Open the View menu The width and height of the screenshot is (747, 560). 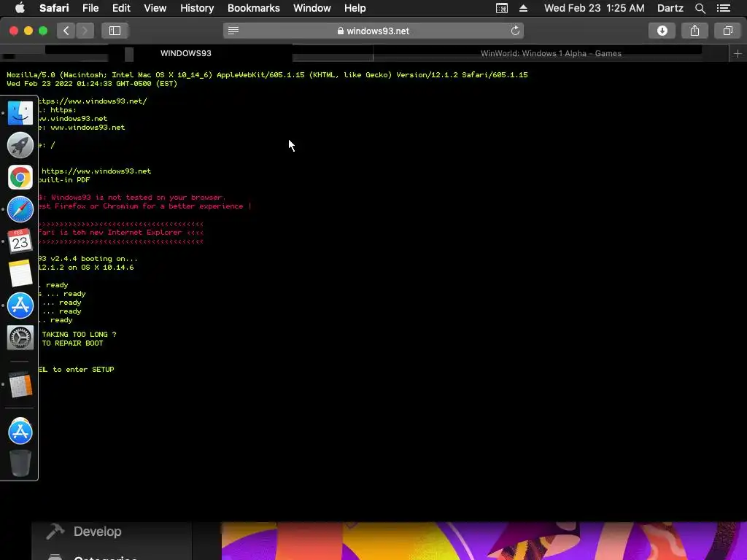coord(155,8)
